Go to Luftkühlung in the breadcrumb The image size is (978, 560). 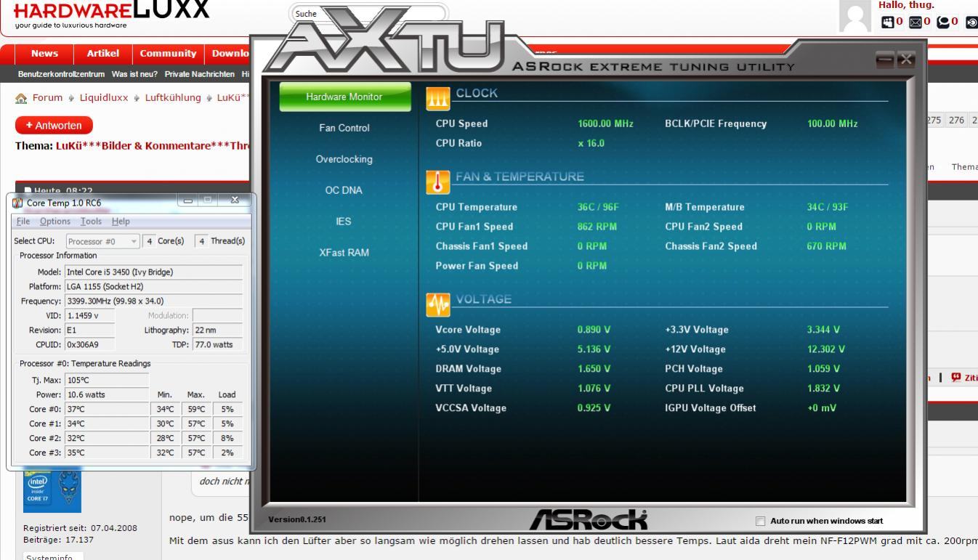[x=173, y=98]
